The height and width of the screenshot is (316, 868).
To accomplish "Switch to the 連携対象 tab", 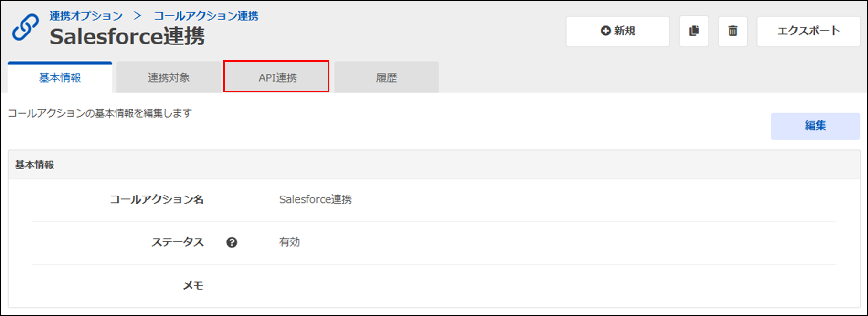I will click(169, 77).
